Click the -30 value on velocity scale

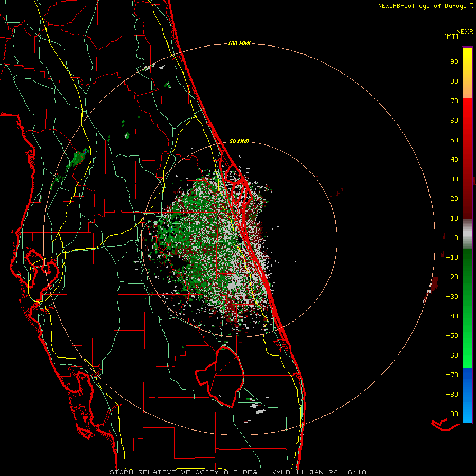pos(452,297)
